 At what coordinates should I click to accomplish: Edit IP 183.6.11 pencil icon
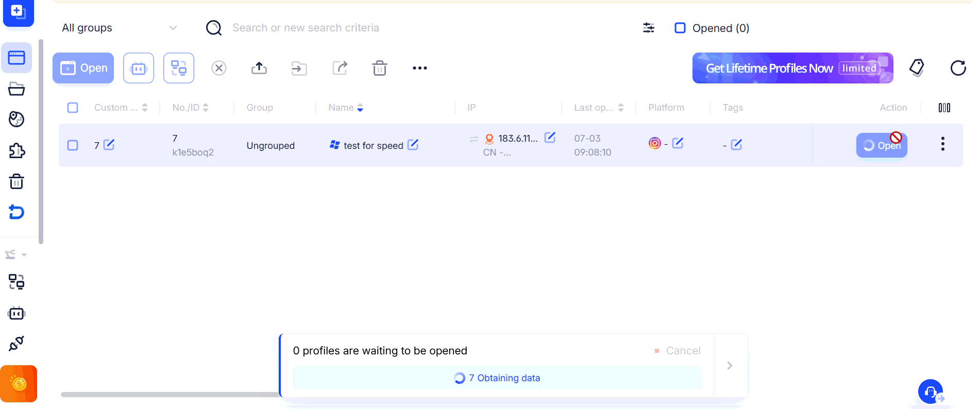(550, 138)
